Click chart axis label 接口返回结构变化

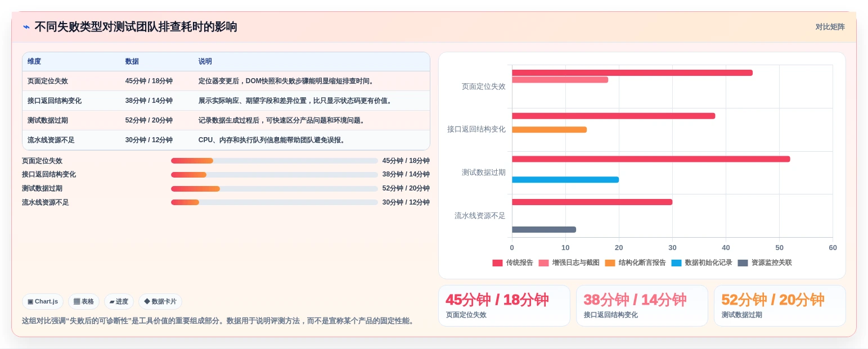click(476, 129)
